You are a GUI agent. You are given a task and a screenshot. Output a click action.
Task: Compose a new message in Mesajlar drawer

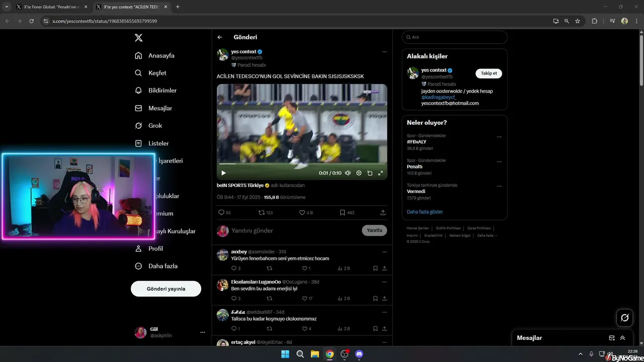(x=612, y=338)
